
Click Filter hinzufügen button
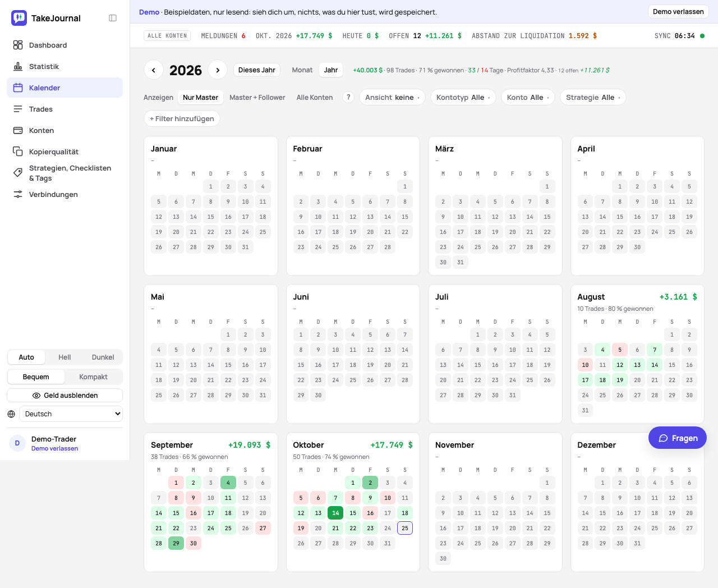(x=182, y=118)
